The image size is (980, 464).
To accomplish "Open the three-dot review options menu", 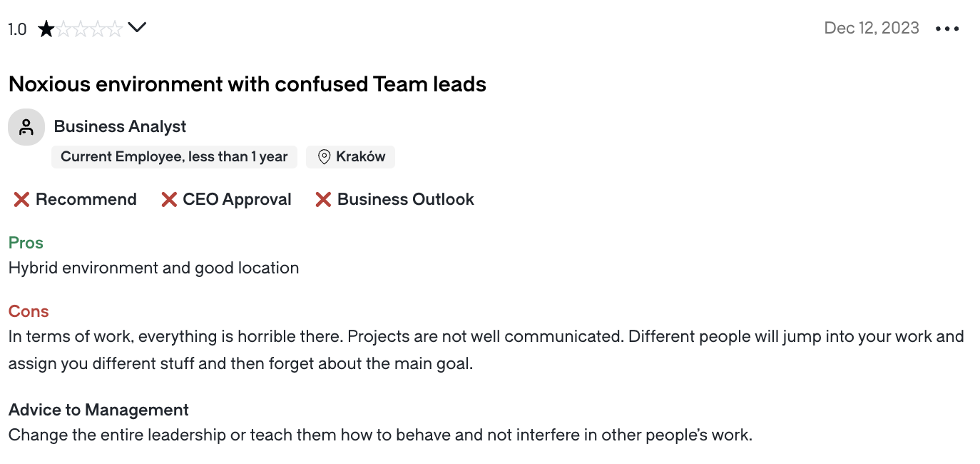I will pos(947,29).
